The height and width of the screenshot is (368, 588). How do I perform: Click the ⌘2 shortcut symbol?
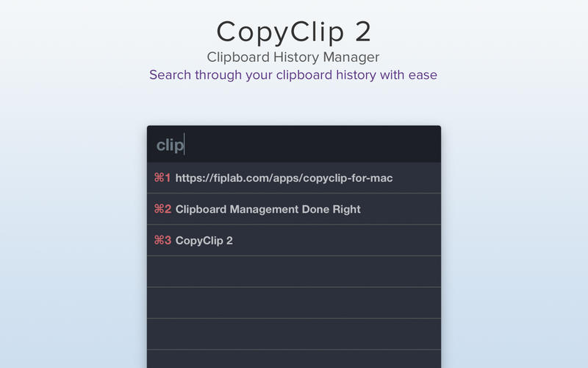click(162, 209)
